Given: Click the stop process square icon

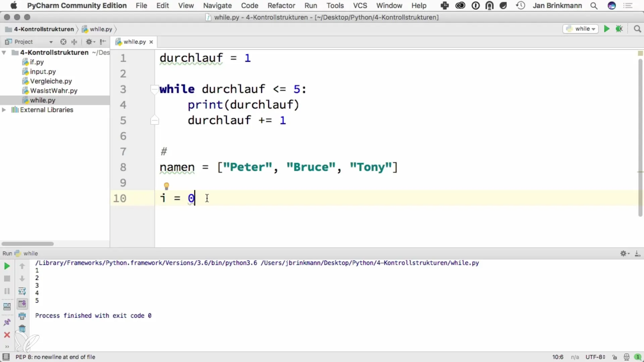Looking at the screenshot, I should (7, 279).
